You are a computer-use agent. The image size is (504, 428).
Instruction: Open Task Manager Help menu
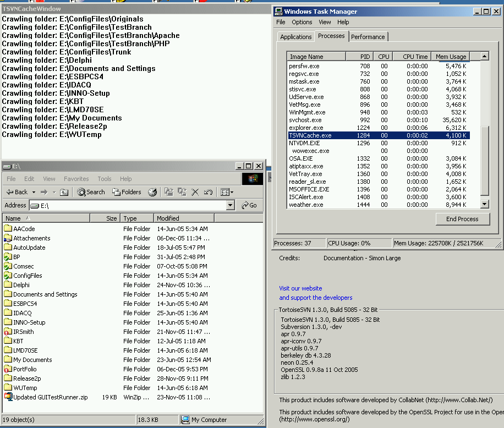coord(343,22)
